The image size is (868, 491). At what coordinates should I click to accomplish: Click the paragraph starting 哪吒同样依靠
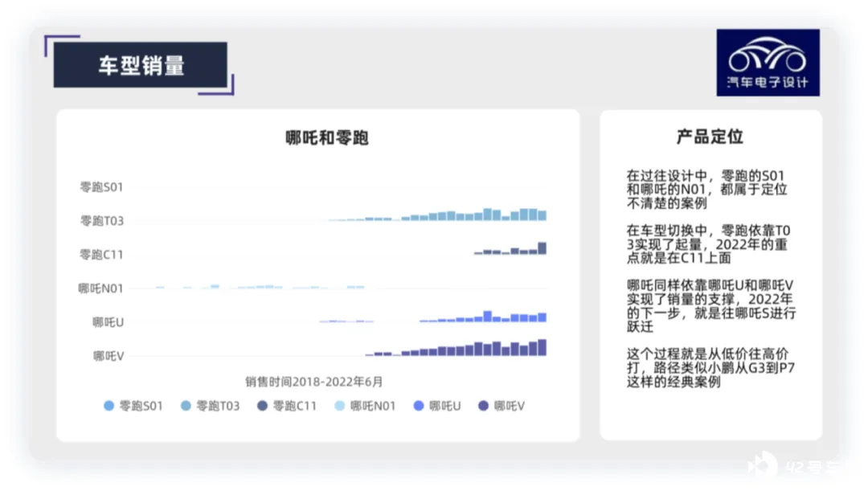(711, 305)
